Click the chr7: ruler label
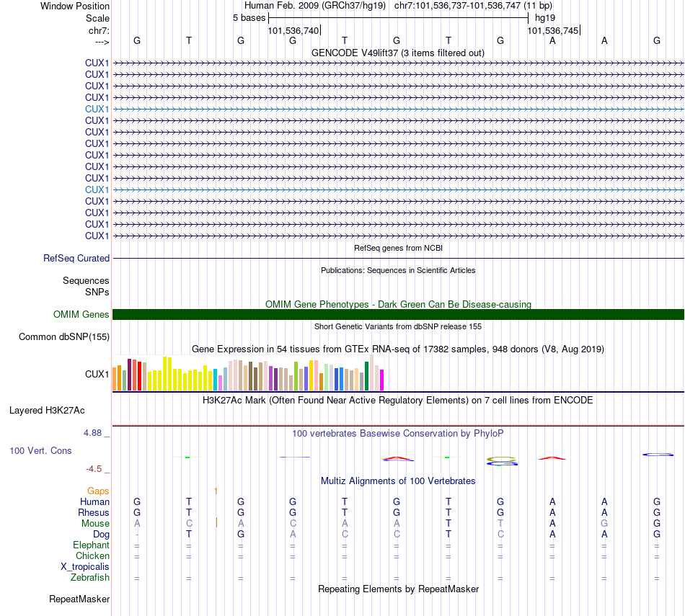The height and width of the screenshot is (616, 685). pos(99,30)
